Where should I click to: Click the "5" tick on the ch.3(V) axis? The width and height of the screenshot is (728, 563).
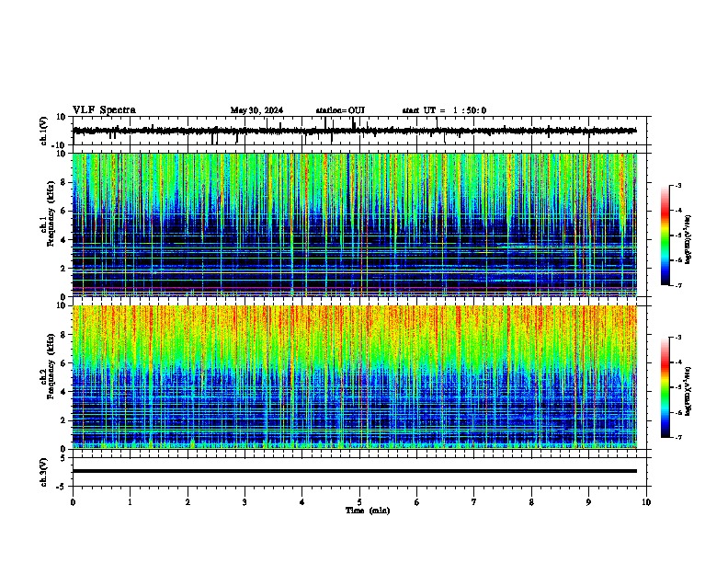(x=63, y=457)
